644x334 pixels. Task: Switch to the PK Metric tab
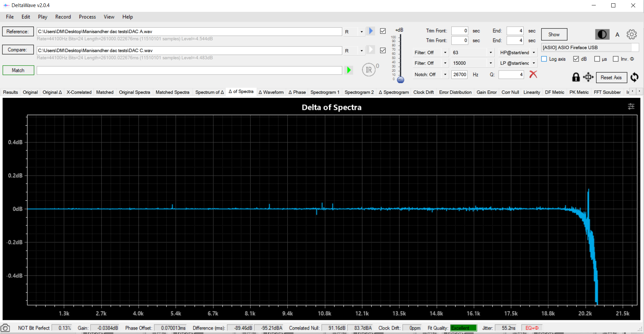579,92
